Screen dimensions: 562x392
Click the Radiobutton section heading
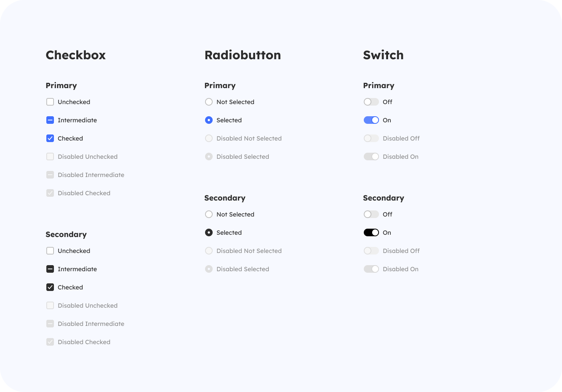243,55
